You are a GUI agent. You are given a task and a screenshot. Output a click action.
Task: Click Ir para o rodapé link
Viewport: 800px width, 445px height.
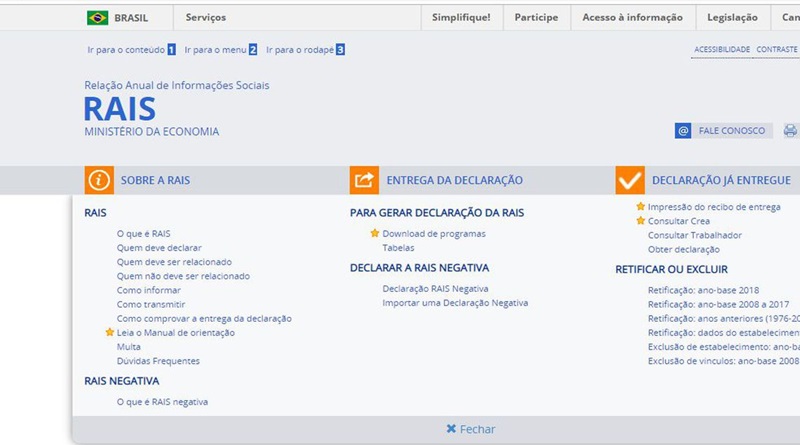pos(300,50)
